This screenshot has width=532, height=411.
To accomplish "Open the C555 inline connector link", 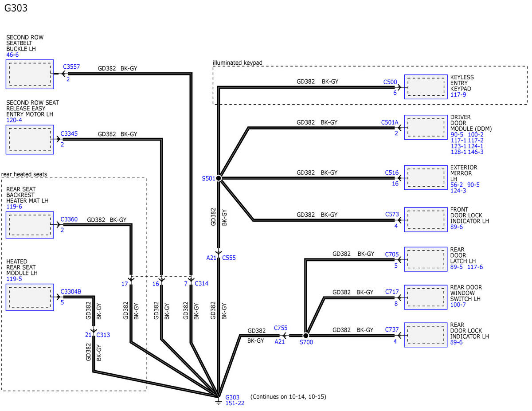I will (x=229, y=257).
